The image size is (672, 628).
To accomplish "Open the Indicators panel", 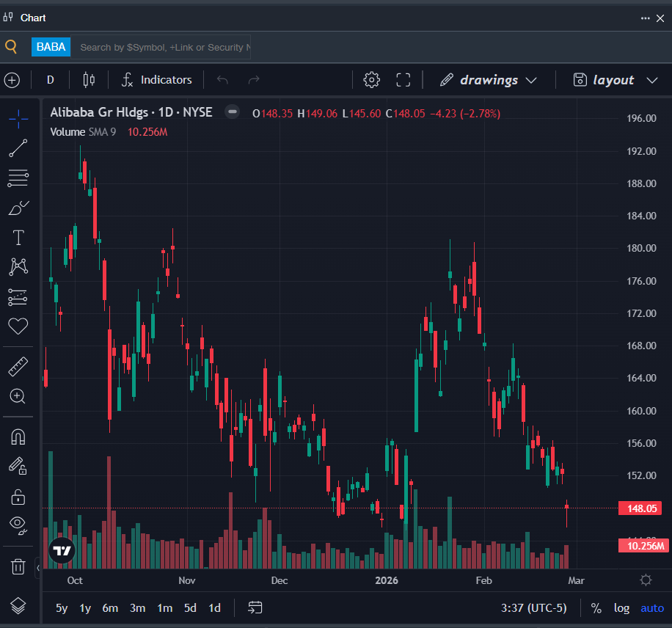I will [x=157, y=80].
